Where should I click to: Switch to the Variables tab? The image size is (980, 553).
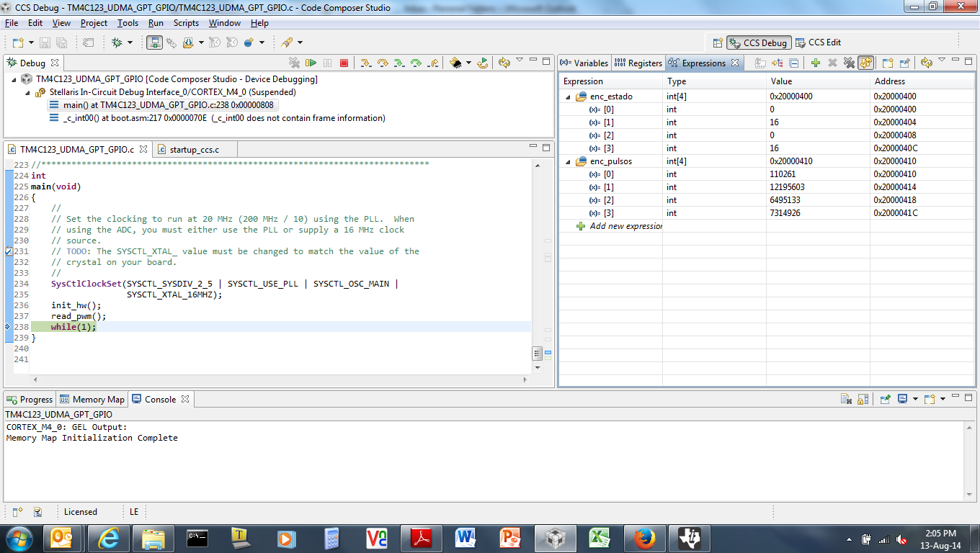[584, 63]
